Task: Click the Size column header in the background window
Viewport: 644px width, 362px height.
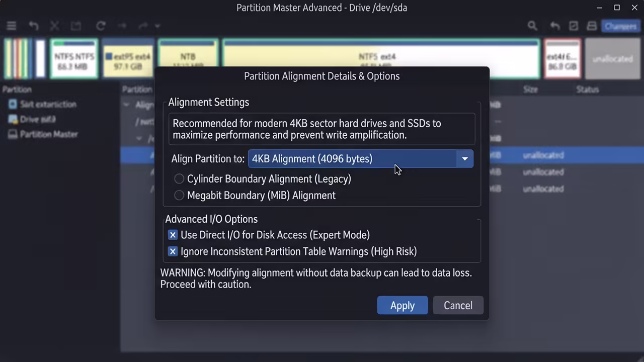Action: pos(530,89)
